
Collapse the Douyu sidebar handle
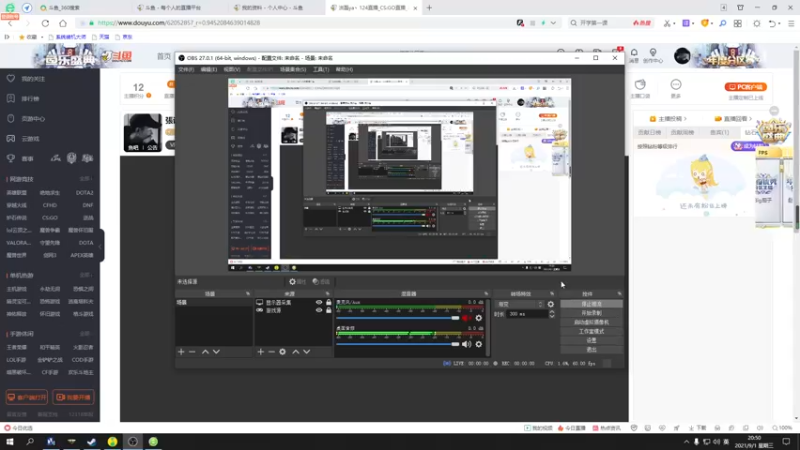[x=101, y=245]
